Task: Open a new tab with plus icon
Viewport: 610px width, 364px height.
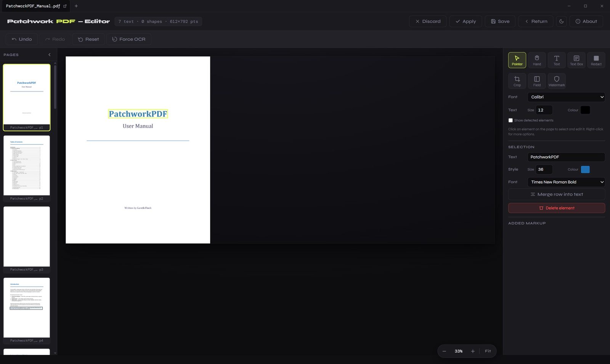Action: (76, 6)
